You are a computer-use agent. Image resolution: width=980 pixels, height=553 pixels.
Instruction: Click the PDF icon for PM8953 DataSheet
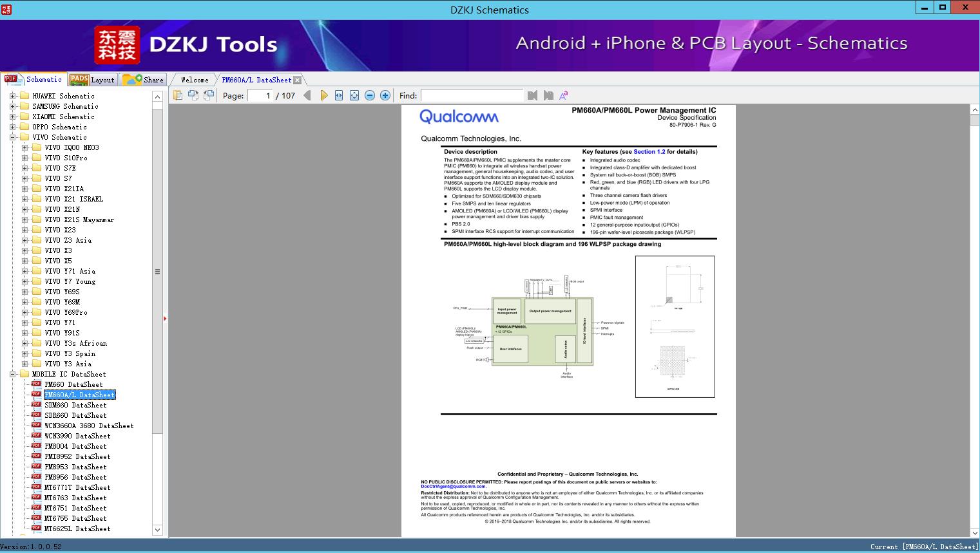36,467
